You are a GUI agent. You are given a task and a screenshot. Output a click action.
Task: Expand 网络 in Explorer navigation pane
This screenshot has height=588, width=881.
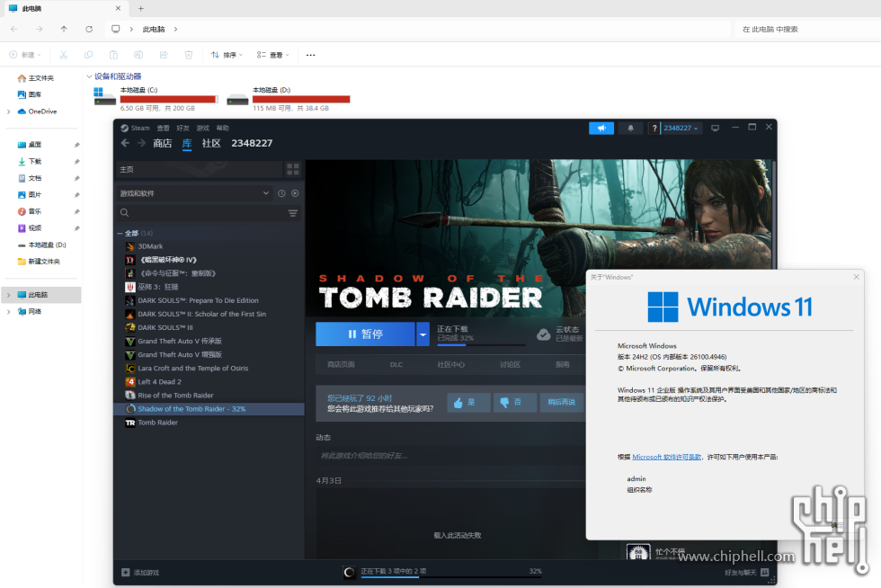(8, 312)
